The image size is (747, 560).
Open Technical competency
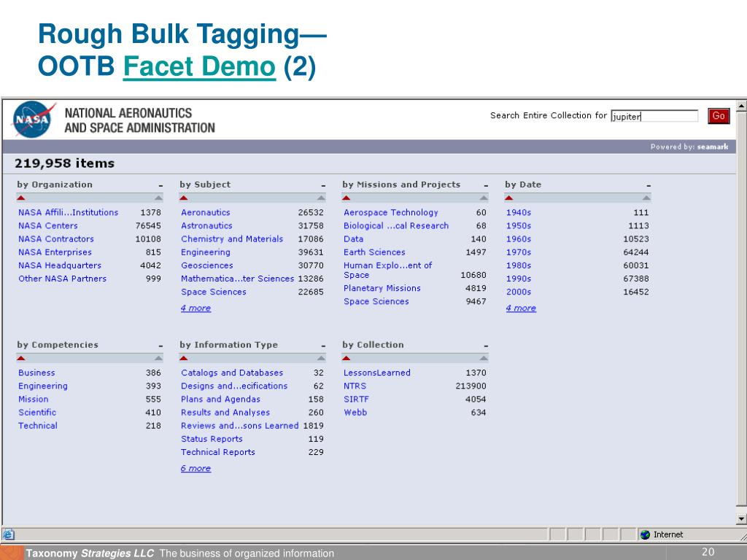pyautogui.click(x=38, y=426)
